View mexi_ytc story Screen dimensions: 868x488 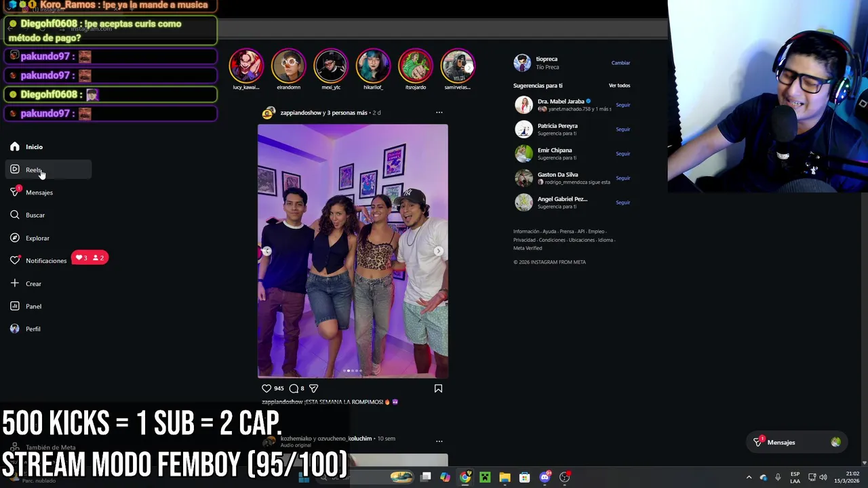pos(331,66)
